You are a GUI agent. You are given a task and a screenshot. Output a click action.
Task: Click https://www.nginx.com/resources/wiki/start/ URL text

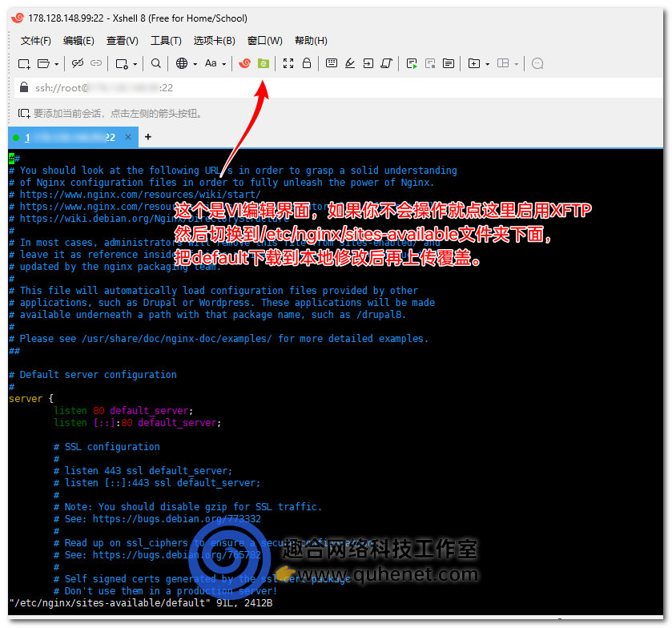pos(140,195)
